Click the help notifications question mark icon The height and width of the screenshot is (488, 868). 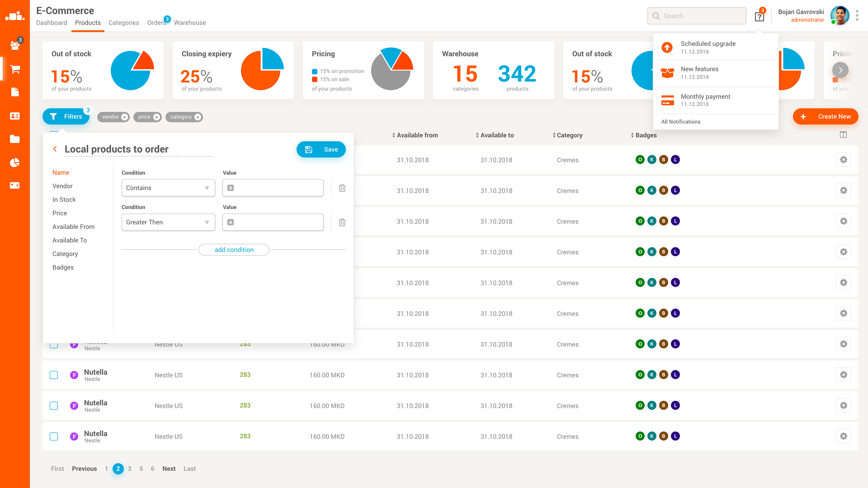[x=759, y=17]
